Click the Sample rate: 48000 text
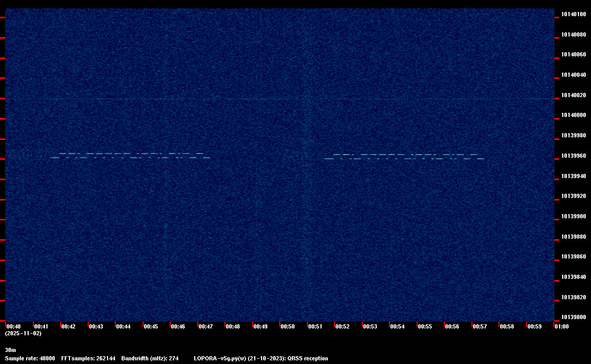Viewport: 591px width, 364px height. [30, 358]
